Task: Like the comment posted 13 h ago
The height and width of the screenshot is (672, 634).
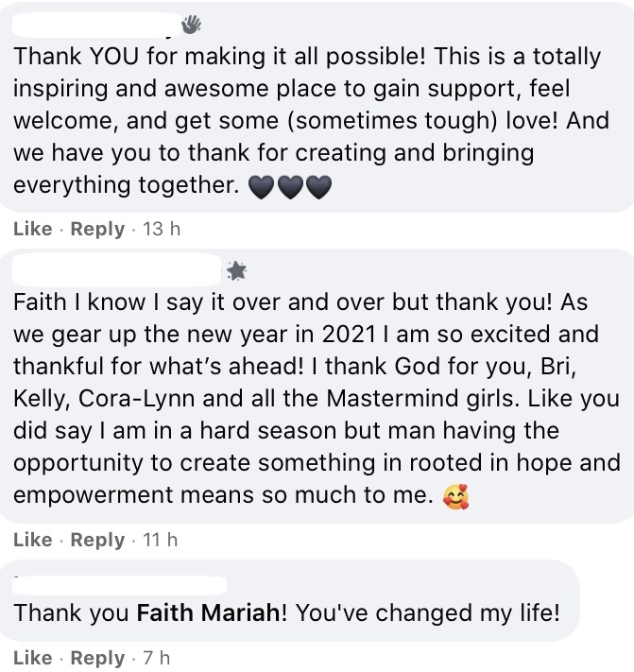Action: pos(33,229)
